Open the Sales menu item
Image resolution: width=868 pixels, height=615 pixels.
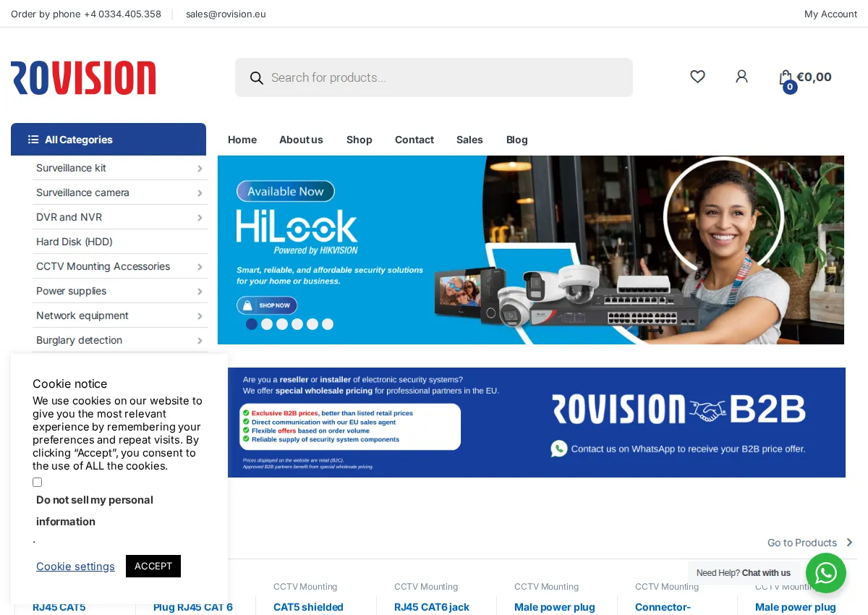coord(469,140)
